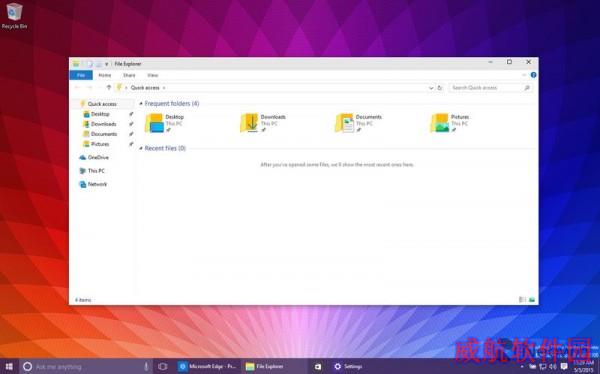Open the Recycle Bin desktop icon

coord(14,16)
